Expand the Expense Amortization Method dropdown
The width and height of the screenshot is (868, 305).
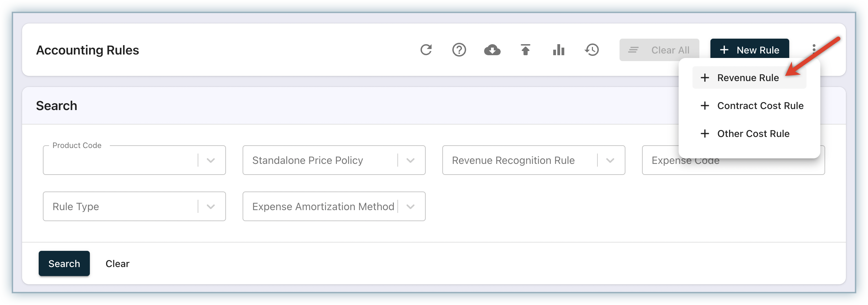tap(411, 207)
